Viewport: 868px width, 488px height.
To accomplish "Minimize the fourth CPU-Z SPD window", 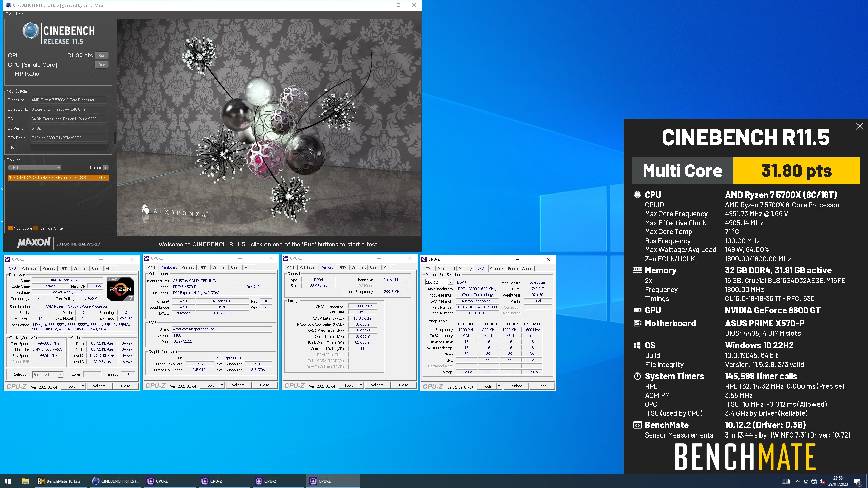I will [x=517, y=259].
